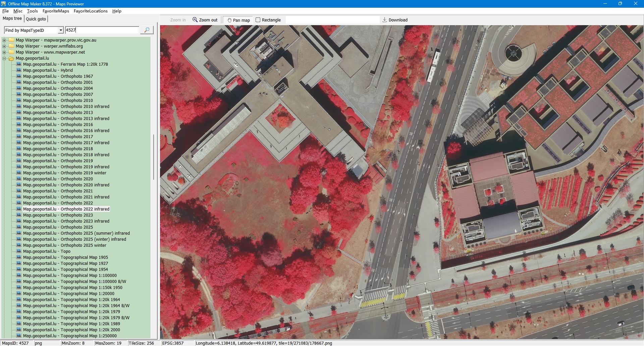This screenshot has height=346, width=644.
Task: Click the map icon beside Hybrid layer
Action: (19, 70)
